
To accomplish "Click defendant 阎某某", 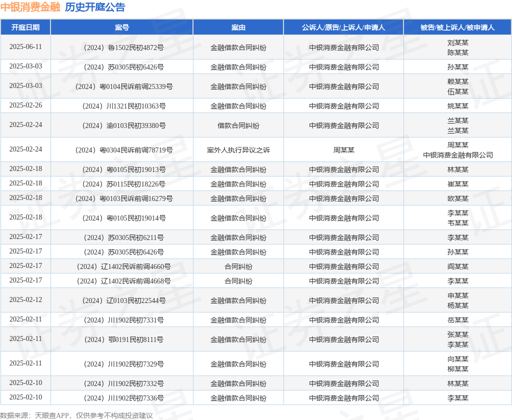I will click(x=458, y=267).
